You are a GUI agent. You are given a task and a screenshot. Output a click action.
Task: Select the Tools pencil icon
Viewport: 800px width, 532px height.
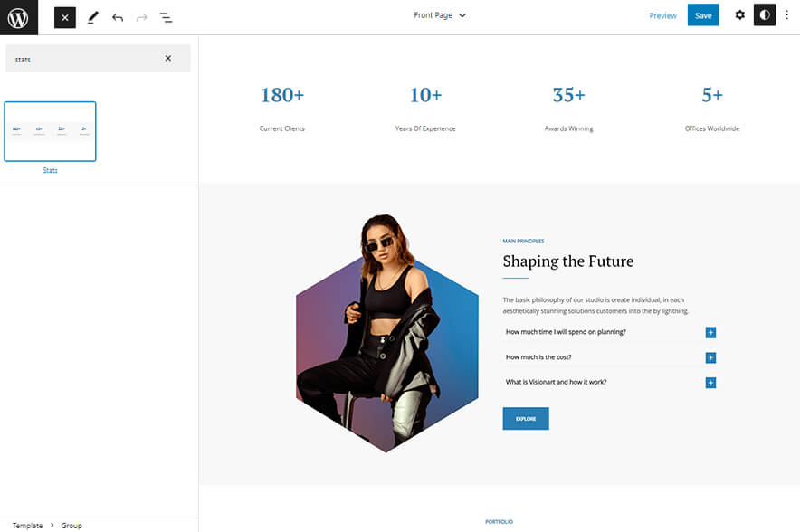coord(93,16)
